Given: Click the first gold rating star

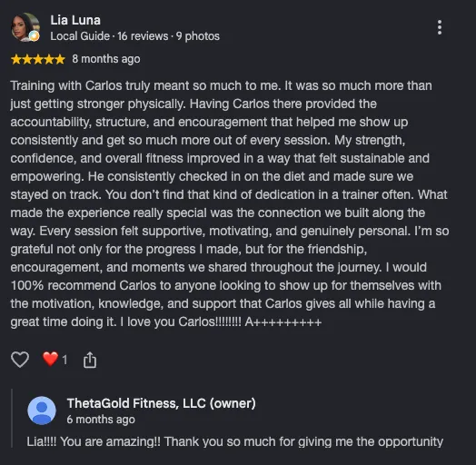Looking at the screenshot, I should pos(16,59).
